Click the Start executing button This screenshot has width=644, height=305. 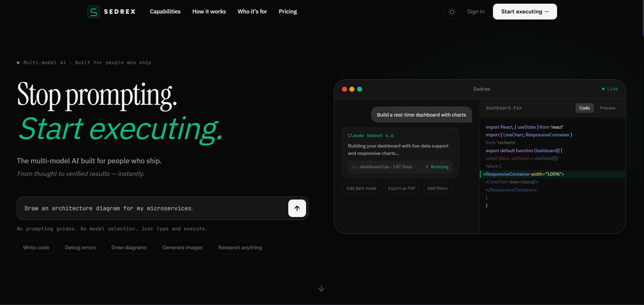[525, 11]
